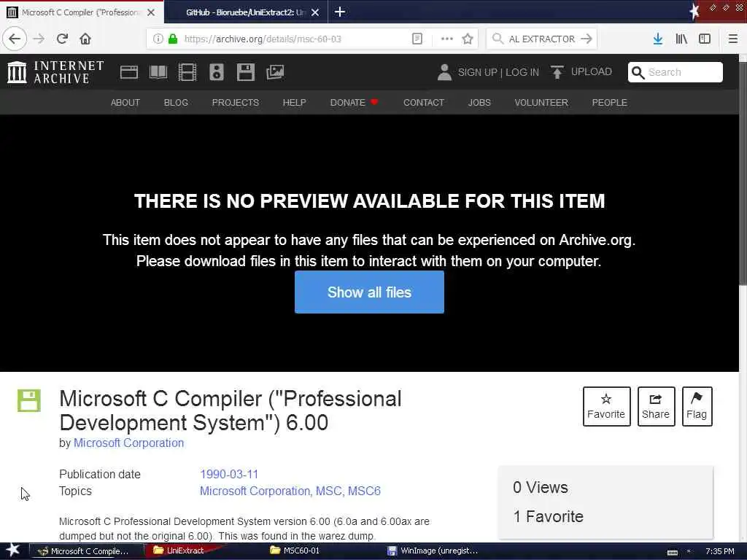This screenshot has width=747, height=560.
Task: Toggle reader view in address bar
Action: 417,39
